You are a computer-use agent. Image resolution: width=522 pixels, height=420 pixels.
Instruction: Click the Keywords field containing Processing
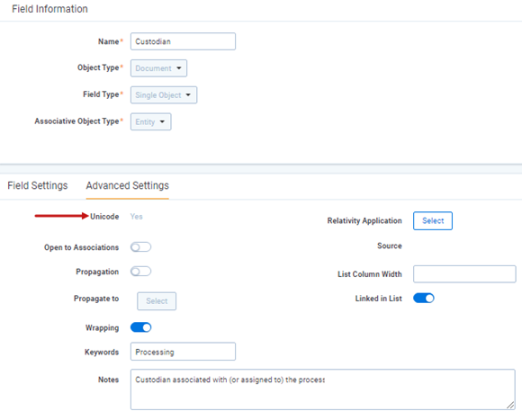coord(183,352)
